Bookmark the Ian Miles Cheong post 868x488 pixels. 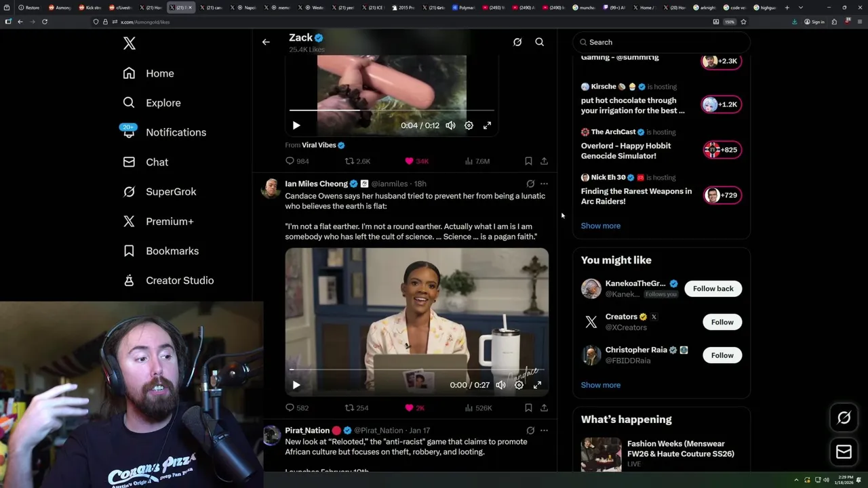point(528,408)
